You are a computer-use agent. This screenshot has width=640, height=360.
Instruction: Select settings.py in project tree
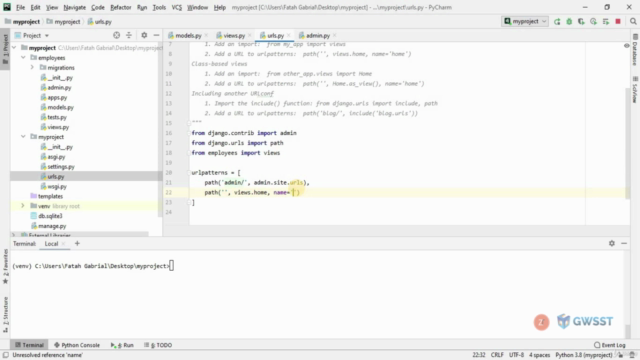pyautogui.click(x=61, y=167)
